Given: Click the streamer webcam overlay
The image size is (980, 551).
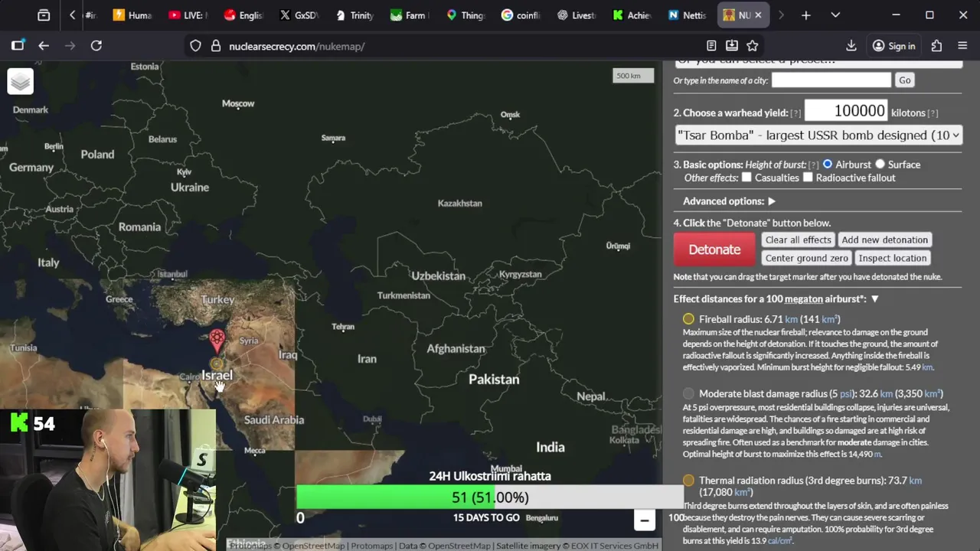Looking at the screenshot, I should point(108,480).
